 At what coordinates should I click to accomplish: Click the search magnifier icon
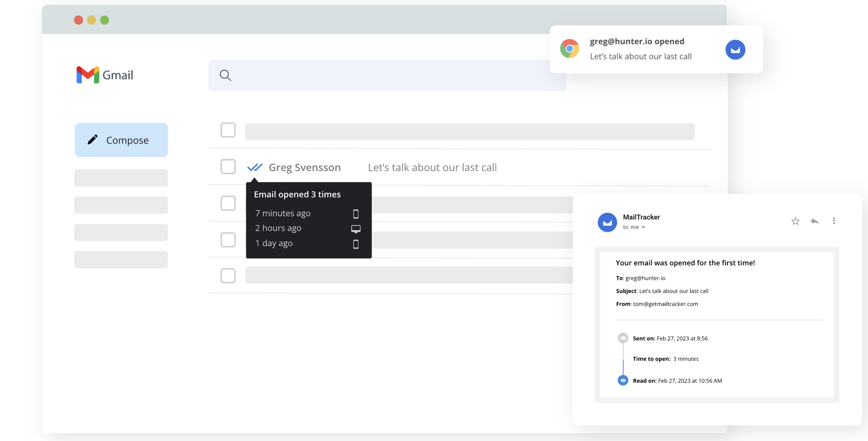225,75
